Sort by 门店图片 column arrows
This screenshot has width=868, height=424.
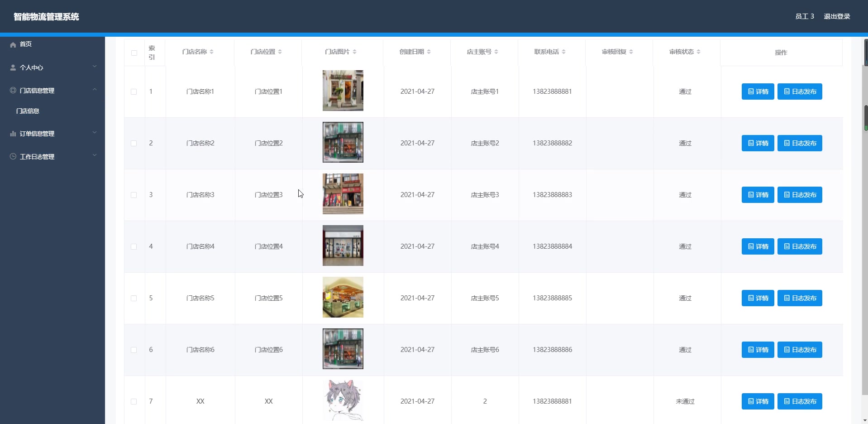coord(354,52)
